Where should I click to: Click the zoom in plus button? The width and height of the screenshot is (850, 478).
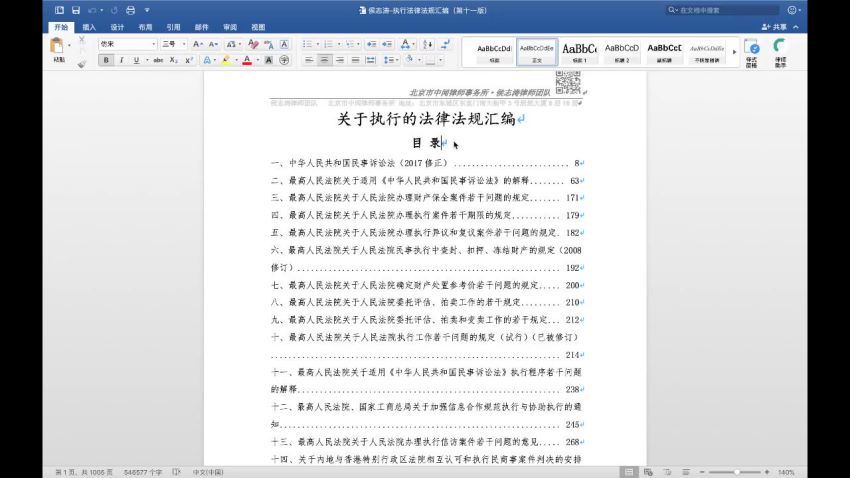767,472
